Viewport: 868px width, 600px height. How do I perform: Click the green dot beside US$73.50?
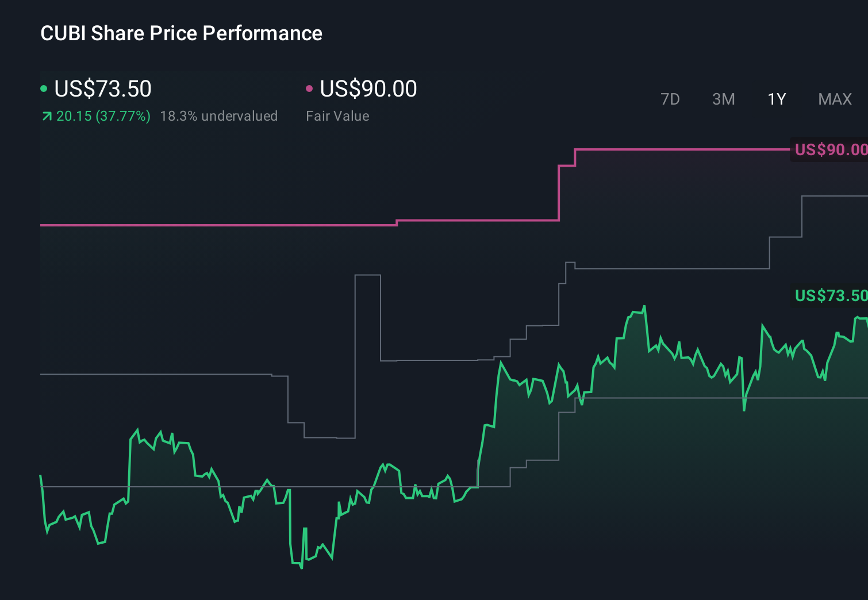click(44, 89)
